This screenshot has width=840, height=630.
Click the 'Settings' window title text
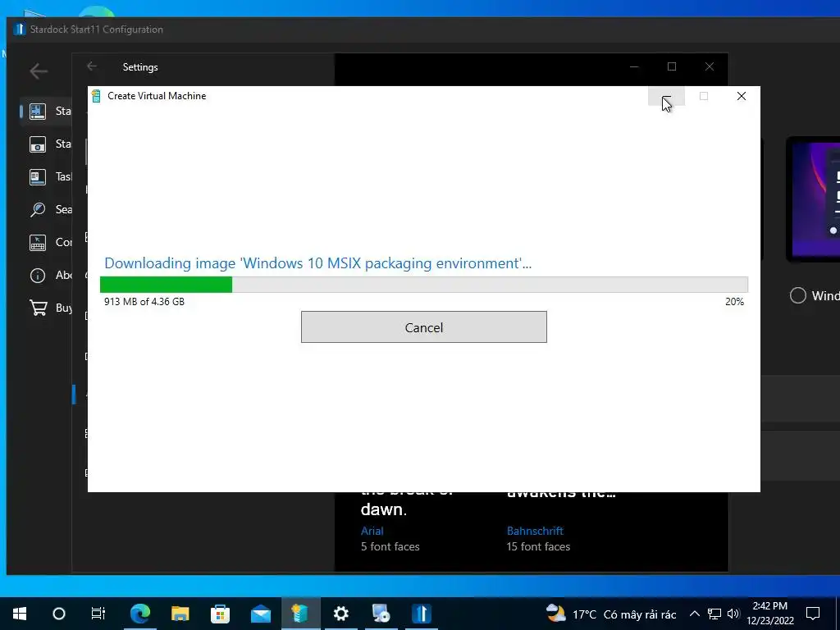tap(140, 67)
